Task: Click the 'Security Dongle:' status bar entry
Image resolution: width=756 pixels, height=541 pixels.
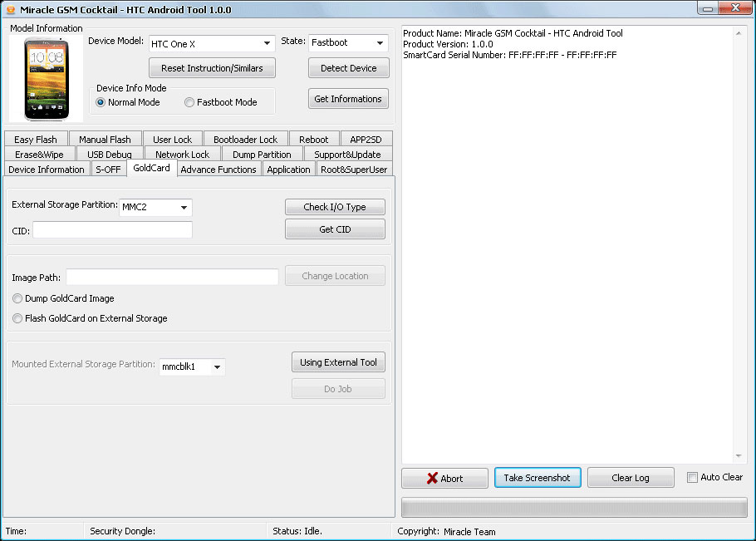Action: coord(122,531)
